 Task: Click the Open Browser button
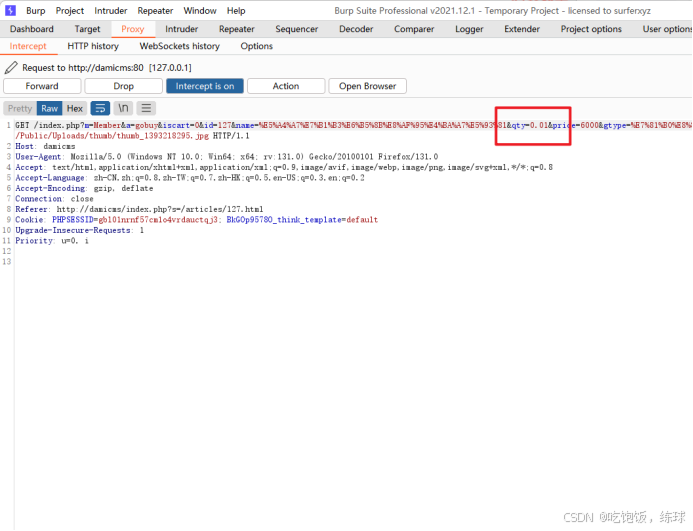pyautogui.click(x=367, y=86)
